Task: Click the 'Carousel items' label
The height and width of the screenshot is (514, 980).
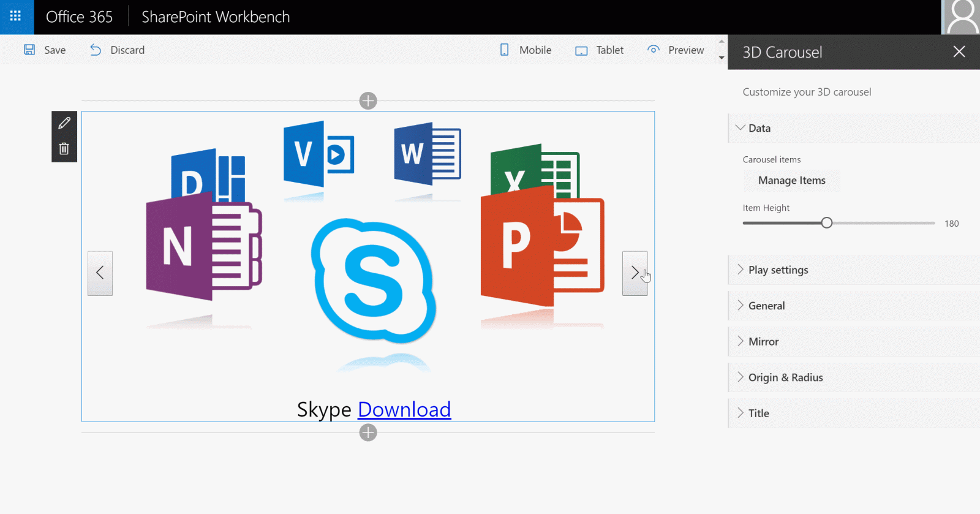Action: click(772, 159)
